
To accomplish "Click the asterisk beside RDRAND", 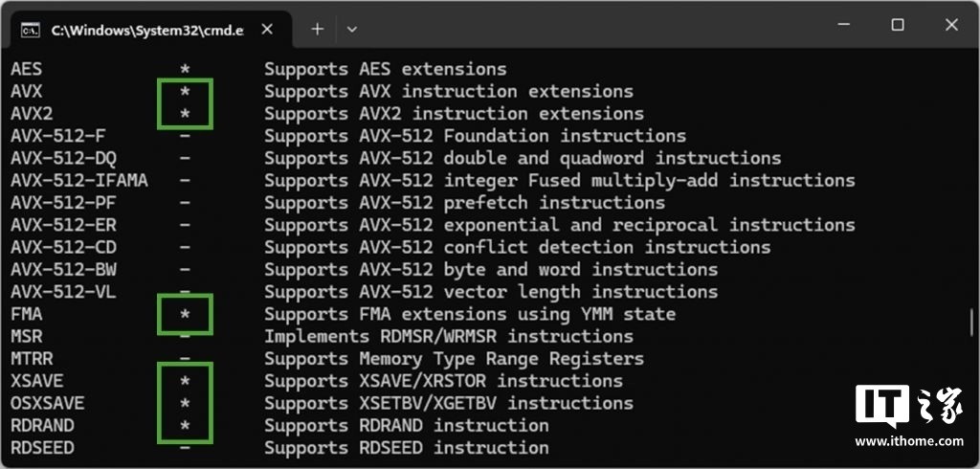I will [x=185, y=426].
